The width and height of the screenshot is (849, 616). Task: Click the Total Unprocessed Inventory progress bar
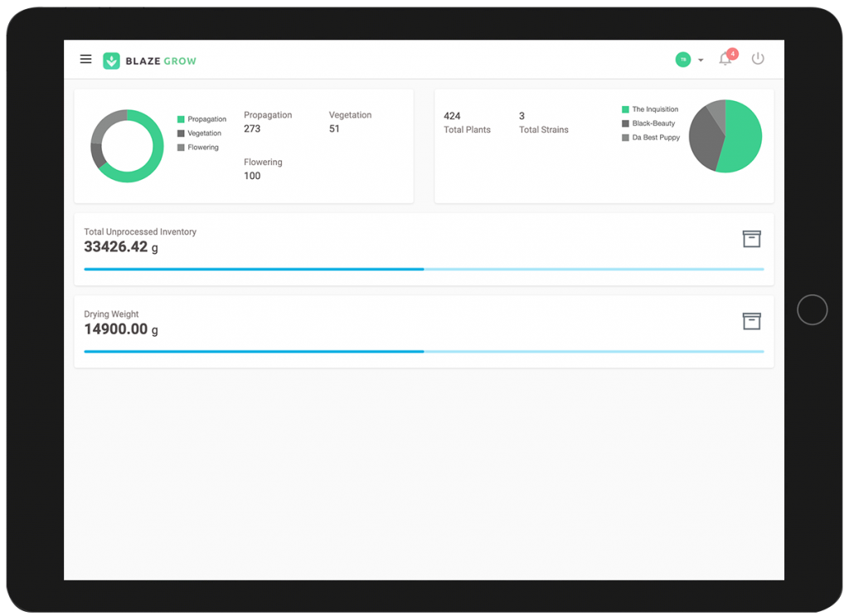424,269
